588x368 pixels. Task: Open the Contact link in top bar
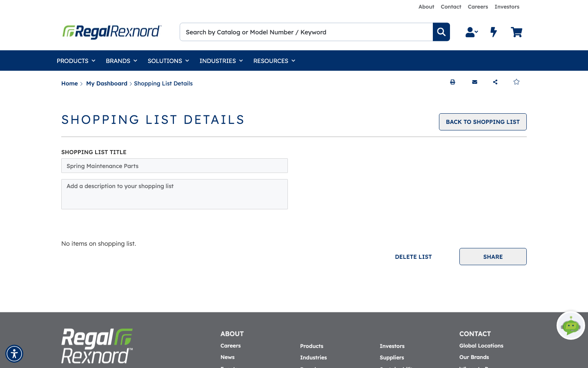click(451, 7)
